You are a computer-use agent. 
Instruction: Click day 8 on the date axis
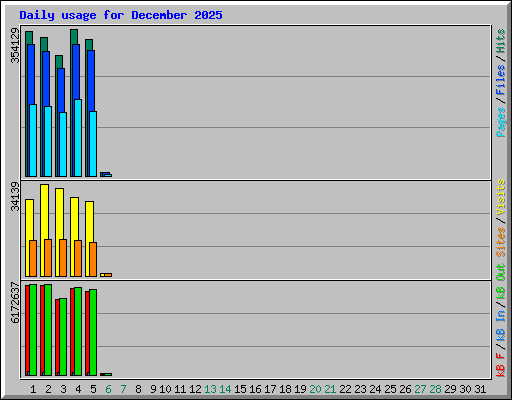click(x=138, y=389)
